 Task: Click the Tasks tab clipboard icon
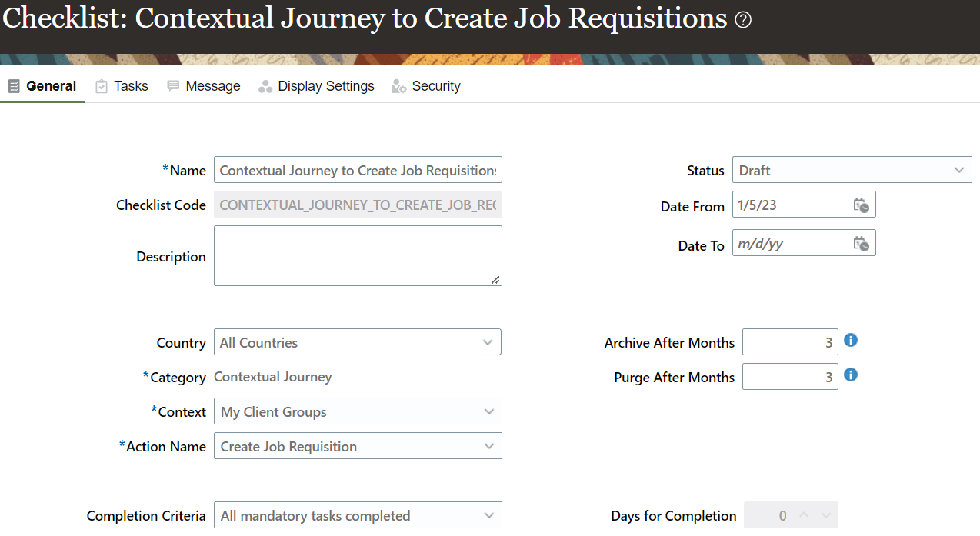coord(102,86)
